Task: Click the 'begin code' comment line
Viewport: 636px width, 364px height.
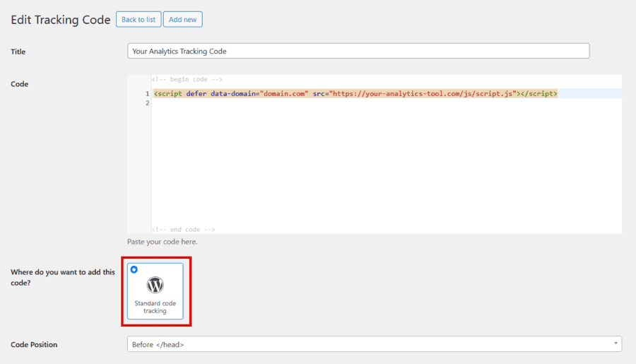Action: pos(187,80)
